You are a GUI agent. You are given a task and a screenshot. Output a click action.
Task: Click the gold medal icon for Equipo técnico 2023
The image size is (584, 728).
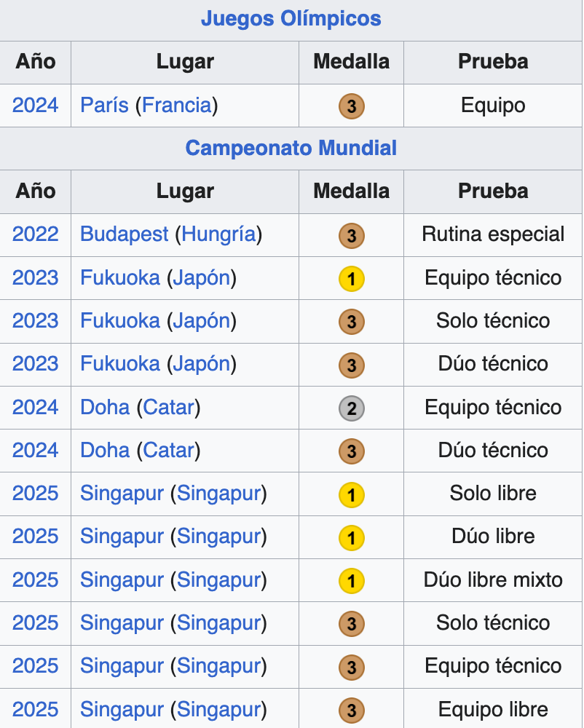coord(351,279)
